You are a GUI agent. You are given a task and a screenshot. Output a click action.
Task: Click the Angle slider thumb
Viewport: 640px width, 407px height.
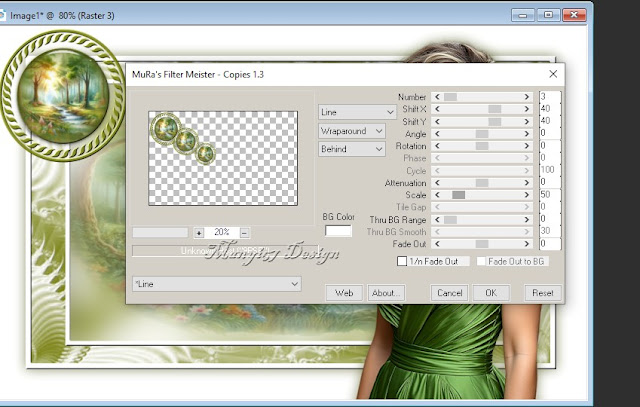(482, 133)
